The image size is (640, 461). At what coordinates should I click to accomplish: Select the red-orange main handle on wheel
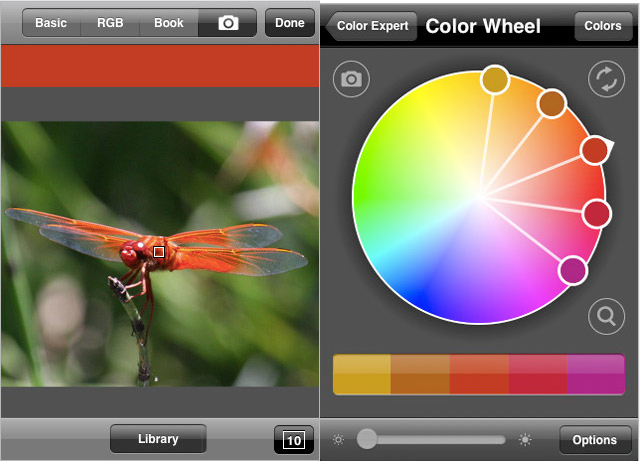(595, 150)
